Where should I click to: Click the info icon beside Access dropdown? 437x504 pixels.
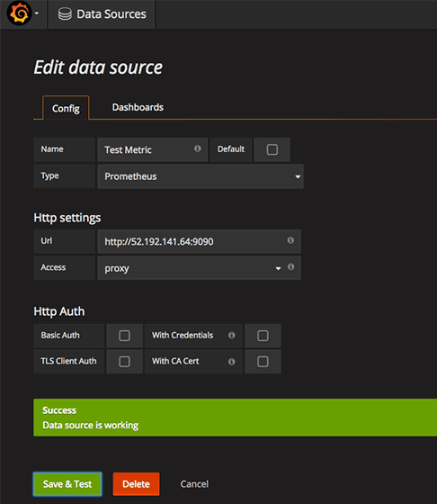point(291,266)
